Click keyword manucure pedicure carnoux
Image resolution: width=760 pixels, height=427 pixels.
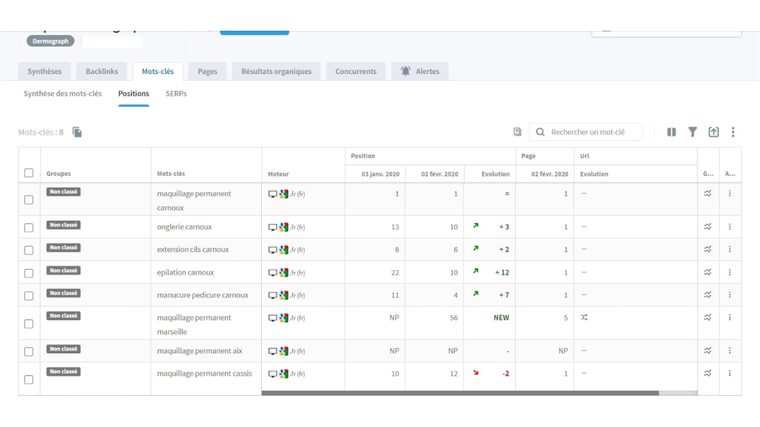point(203,295)
